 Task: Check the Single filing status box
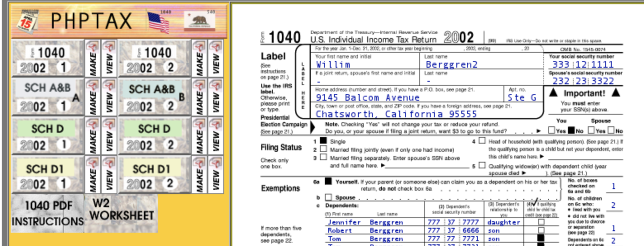323,142
